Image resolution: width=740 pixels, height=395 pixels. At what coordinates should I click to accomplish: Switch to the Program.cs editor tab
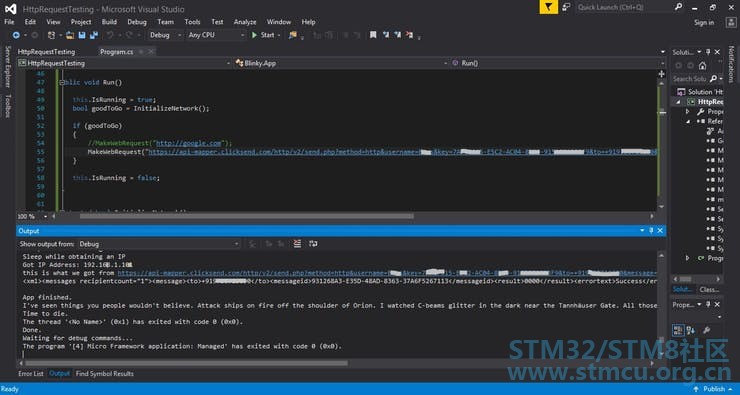(116, 52)
